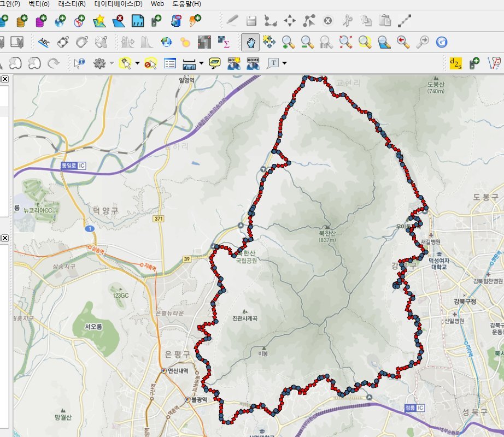504x437 pixels.
Task: Click the toggle editing pencil icon
Action: click(x=232, y=21)
